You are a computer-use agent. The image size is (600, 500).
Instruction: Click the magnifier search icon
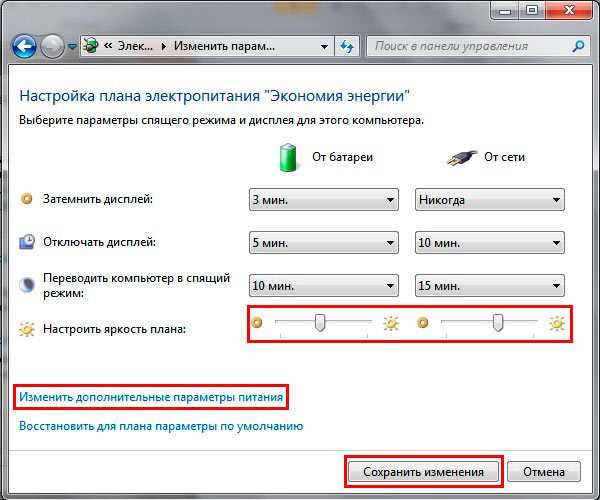tap(578, 47)
